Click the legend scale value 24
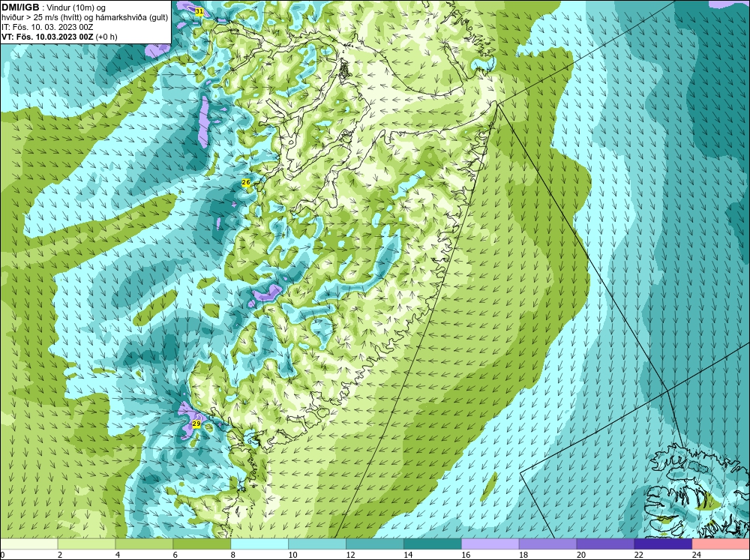The image size is (750, 560). (697, 555)
